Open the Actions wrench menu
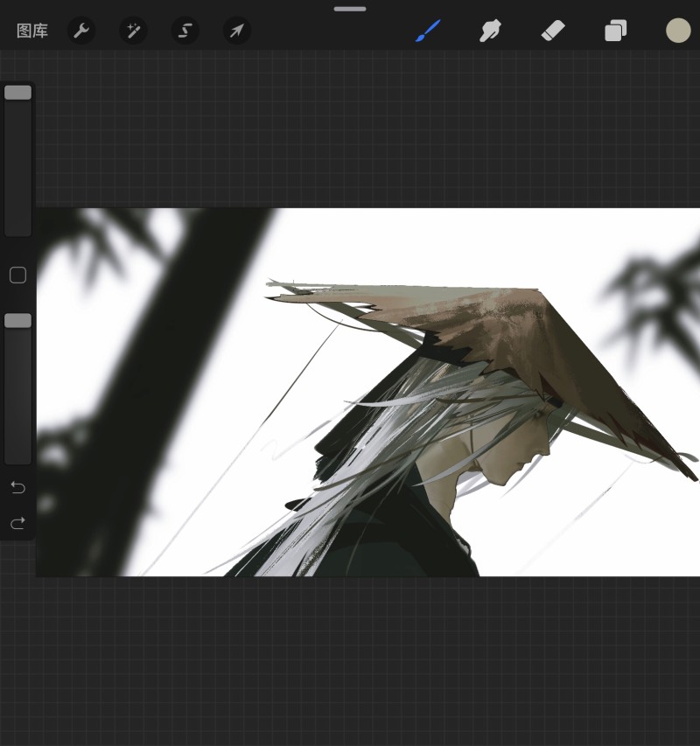Viewport: 700px width, 746px height. [81, 31]
